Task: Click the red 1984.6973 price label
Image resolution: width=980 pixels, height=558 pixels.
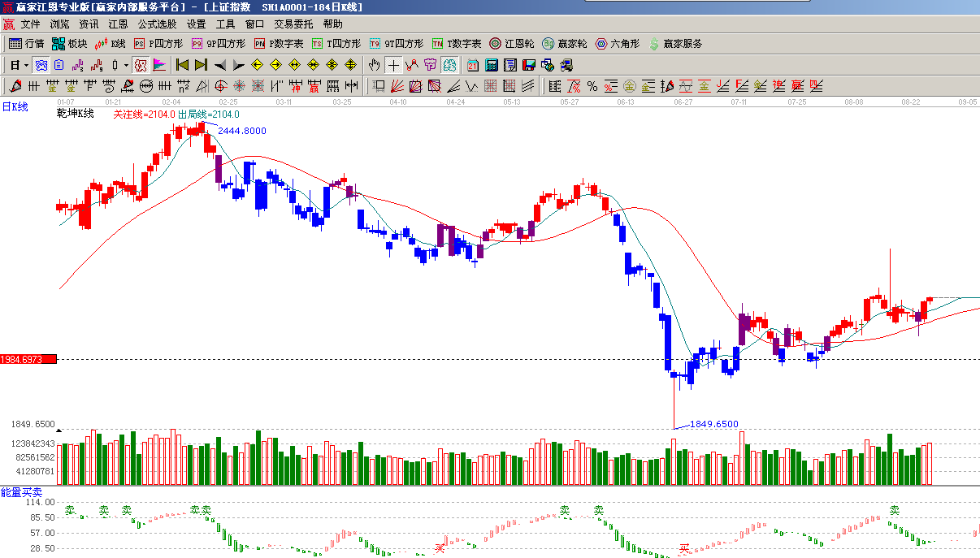Action: (28, 359)
